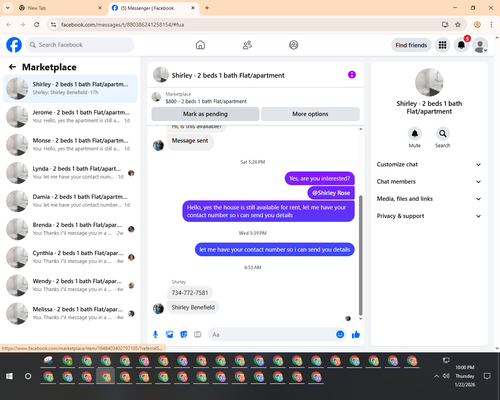Reload the page in the browser toolbar
Viewport: 500px width, 400px height.
click(x=37, y=25)
